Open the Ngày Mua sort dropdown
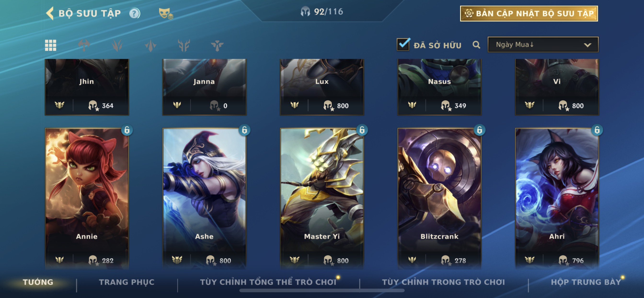The image size is (644, 298). [543, 45]
